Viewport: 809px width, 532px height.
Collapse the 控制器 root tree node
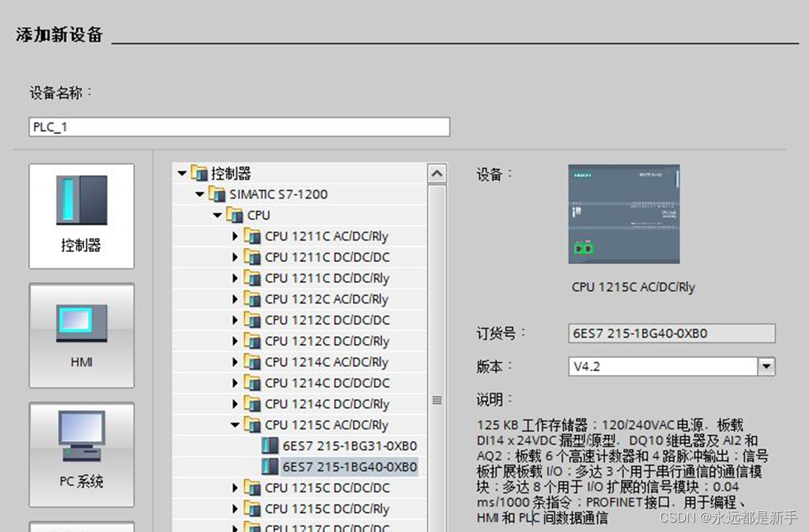182,173
